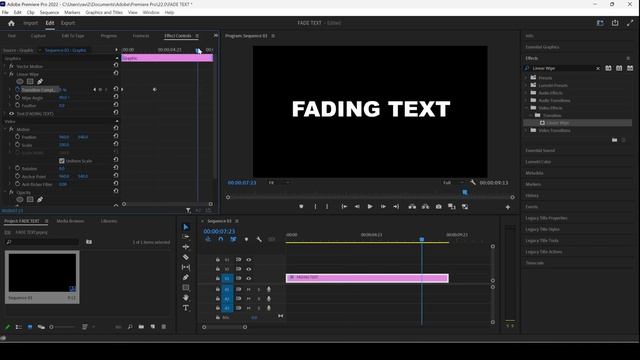Select the Track Select Forward tool
The image size is (640, 360).
[186, 236]
